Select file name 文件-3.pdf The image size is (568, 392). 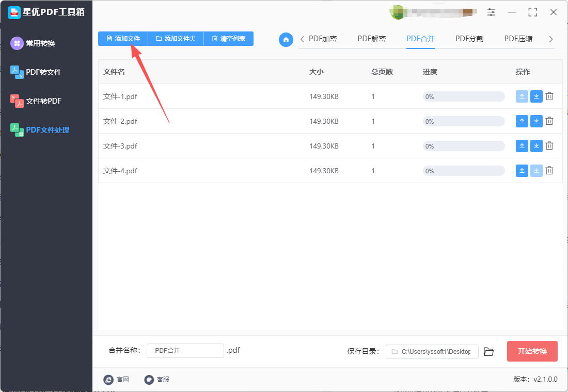click(120, 146)
